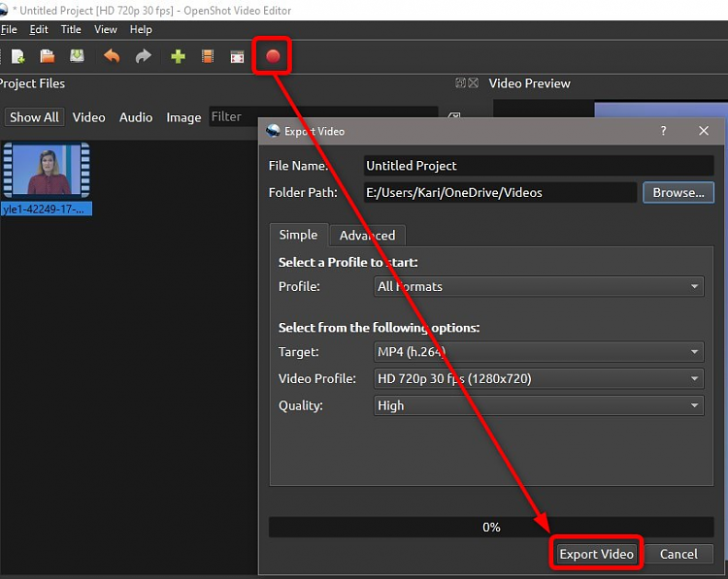Switch to the Simple tab
The height and width of the screenshot is (579, 728).
(299, 235)
